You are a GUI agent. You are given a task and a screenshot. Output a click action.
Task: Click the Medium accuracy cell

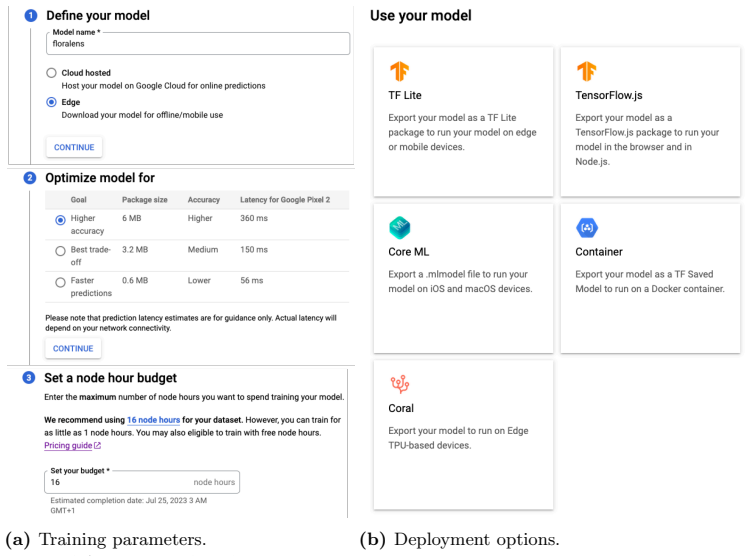tap(203, 250)
